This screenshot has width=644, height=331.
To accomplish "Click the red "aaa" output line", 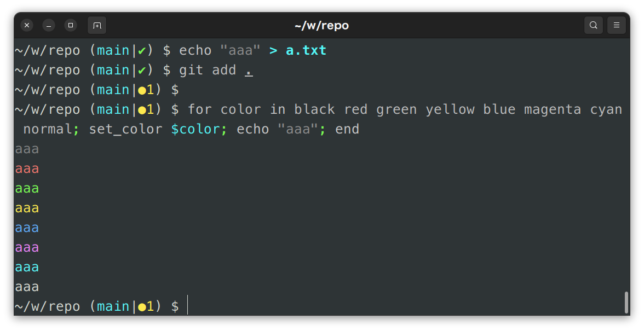I will pos(27,169).
